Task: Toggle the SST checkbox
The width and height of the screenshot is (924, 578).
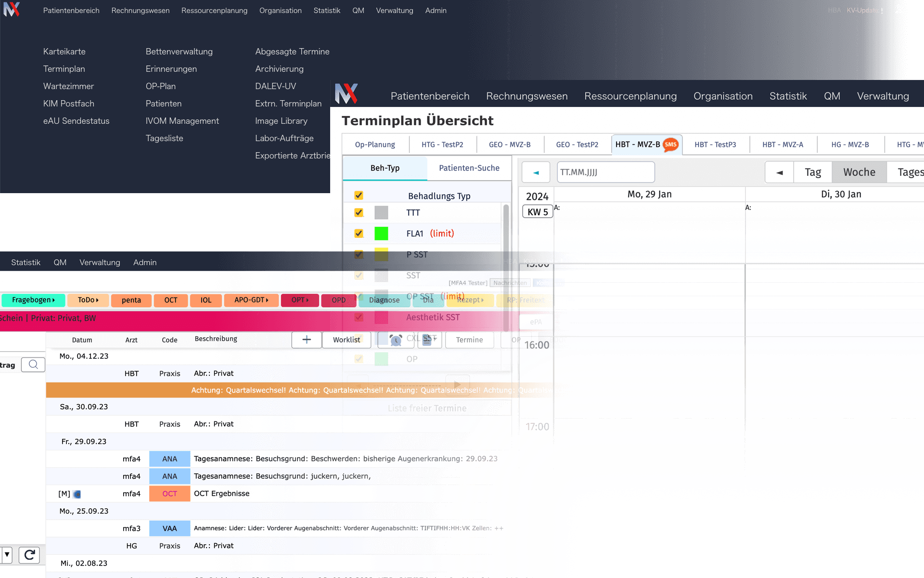Action: [x=359, y=275]
